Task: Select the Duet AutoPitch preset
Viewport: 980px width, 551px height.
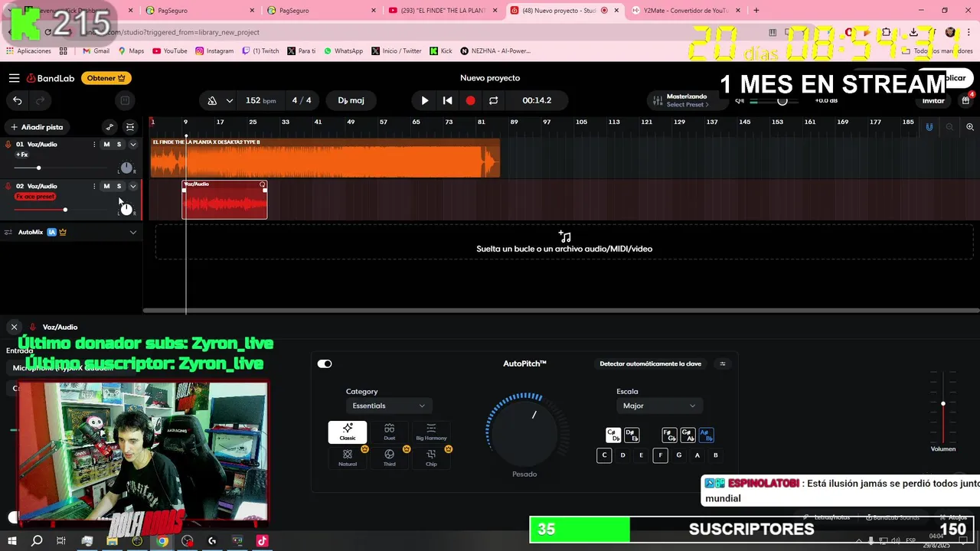Action: pos(390,432)
